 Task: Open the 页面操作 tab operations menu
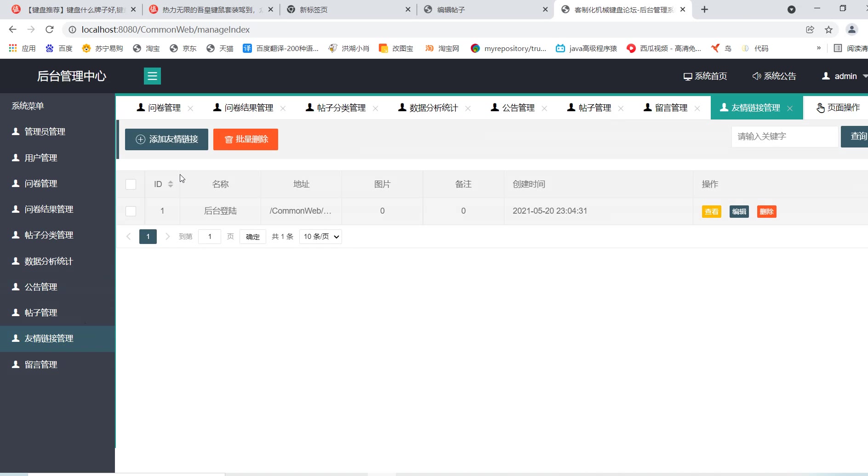pos(838,108)
